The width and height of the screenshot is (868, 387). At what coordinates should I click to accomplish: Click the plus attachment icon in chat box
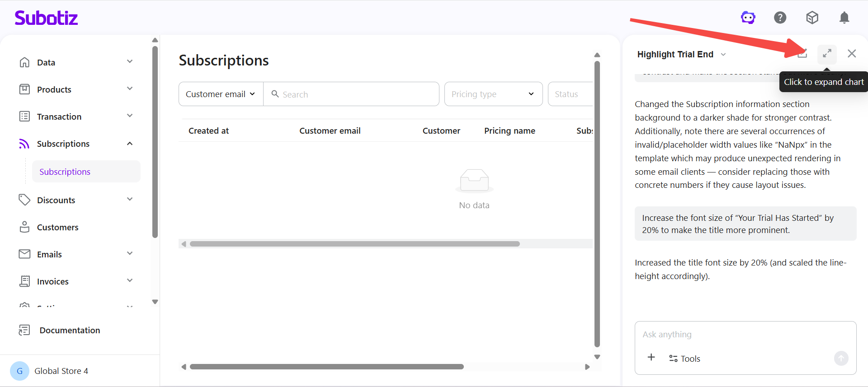[651, 358]
